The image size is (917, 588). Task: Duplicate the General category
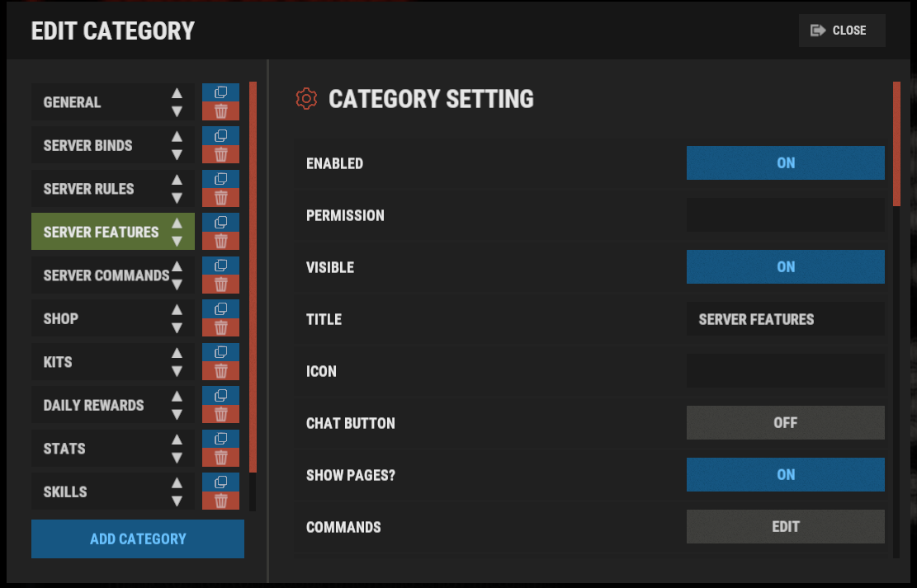[220, 92]
